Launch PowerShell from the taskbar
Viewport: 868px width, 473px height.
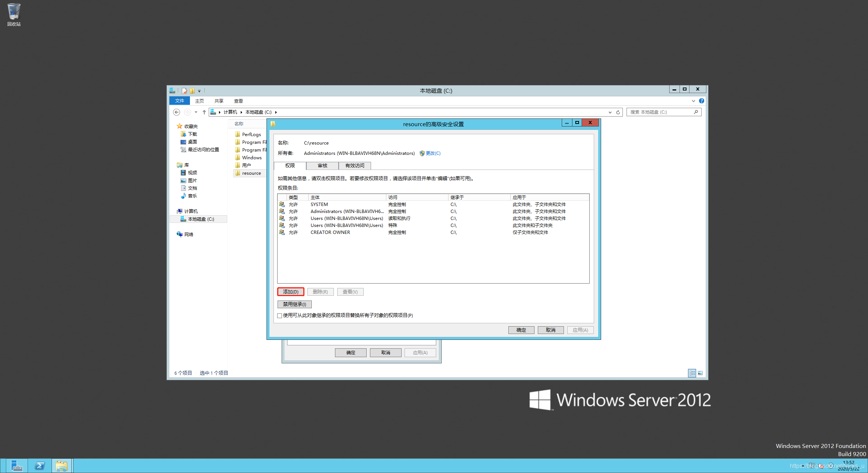40,466
